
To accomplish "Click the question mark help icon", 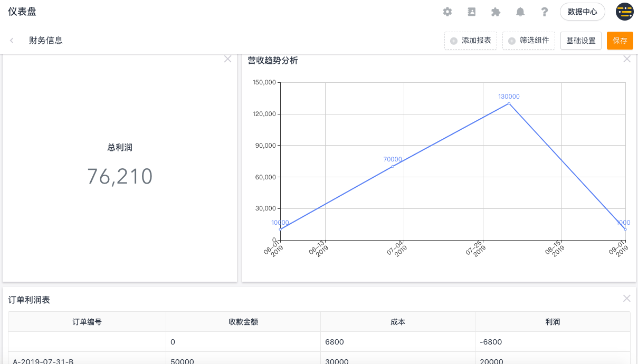I will click(x=545, y=12).
